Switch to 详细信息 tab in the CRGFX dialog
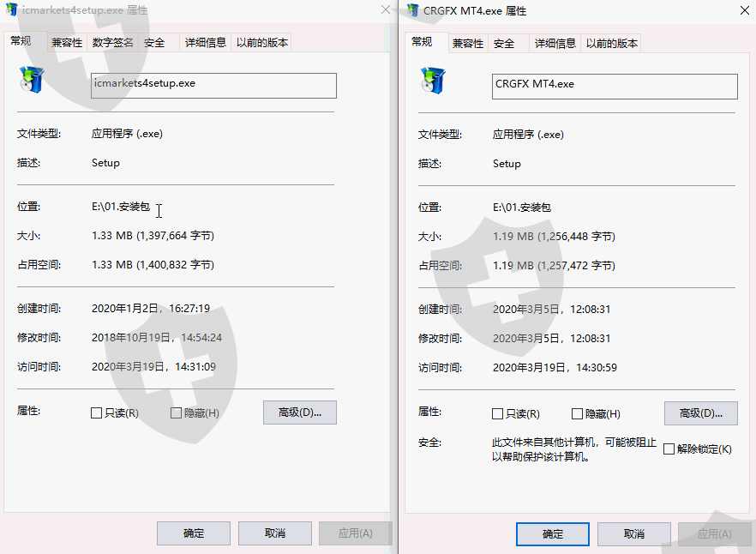Image resolution: width=756 pixels, height=554 pixels. tap(555, 44)
